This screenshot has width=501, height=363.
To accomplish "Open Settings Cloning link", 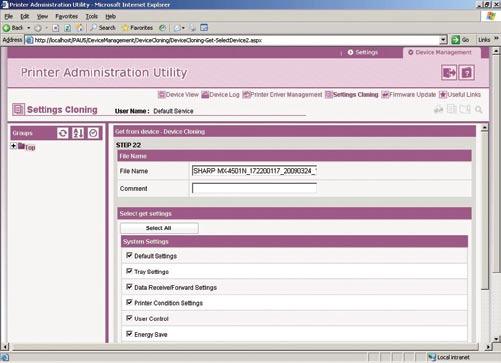I will [x=352, y=95].
